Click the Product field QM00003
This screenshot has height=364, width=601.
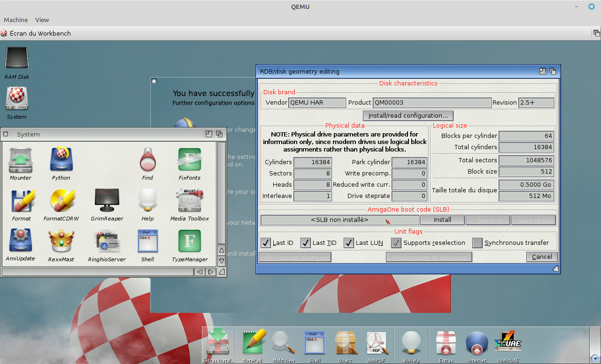(x=432, y=102)
